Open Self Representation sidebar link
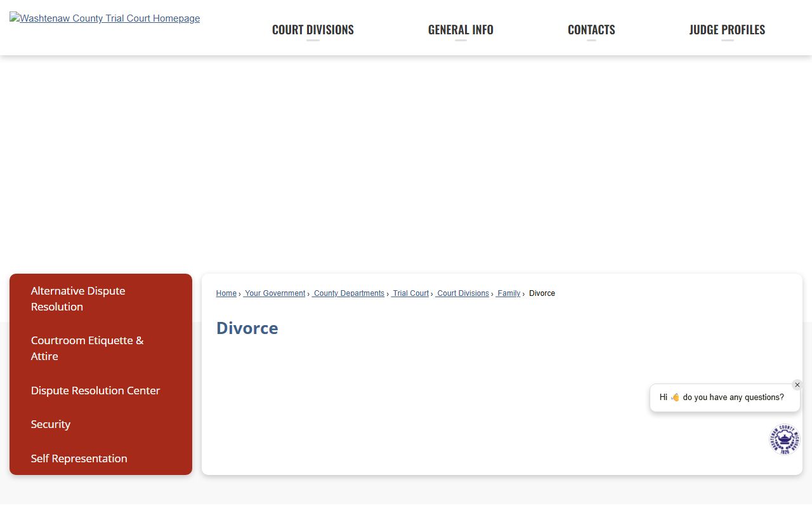Image resolution: width=812 pixels, height=508 pixels. [x=101, y=458]
